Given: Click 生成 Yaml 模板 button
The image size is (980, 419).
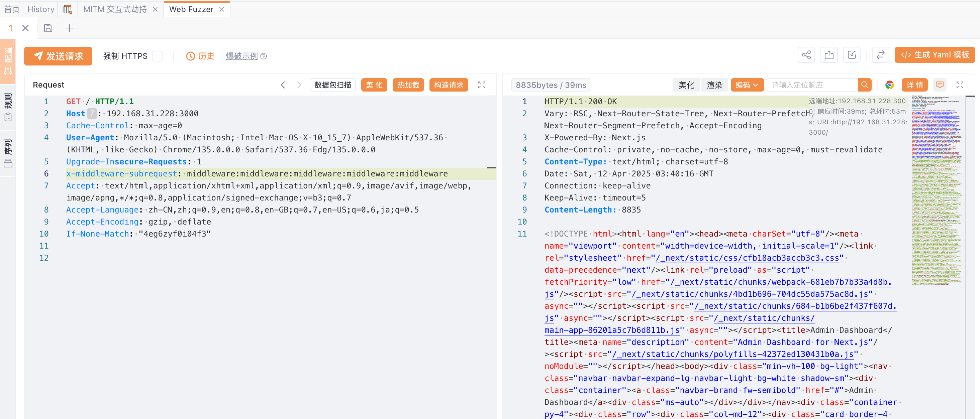Looking at the screenshot, I should click(x=935, y=55).
